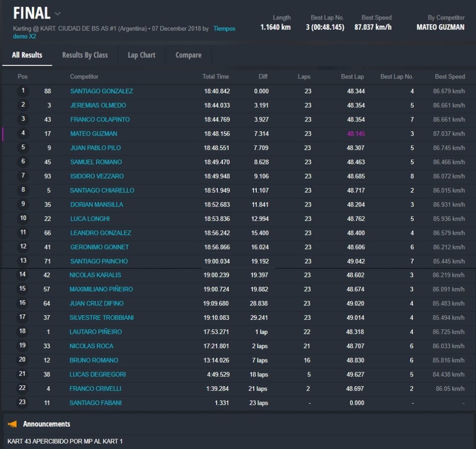Click the purple best lap time 48.145
Viewport: 476px width, 449px height.
tap(356, 134)
